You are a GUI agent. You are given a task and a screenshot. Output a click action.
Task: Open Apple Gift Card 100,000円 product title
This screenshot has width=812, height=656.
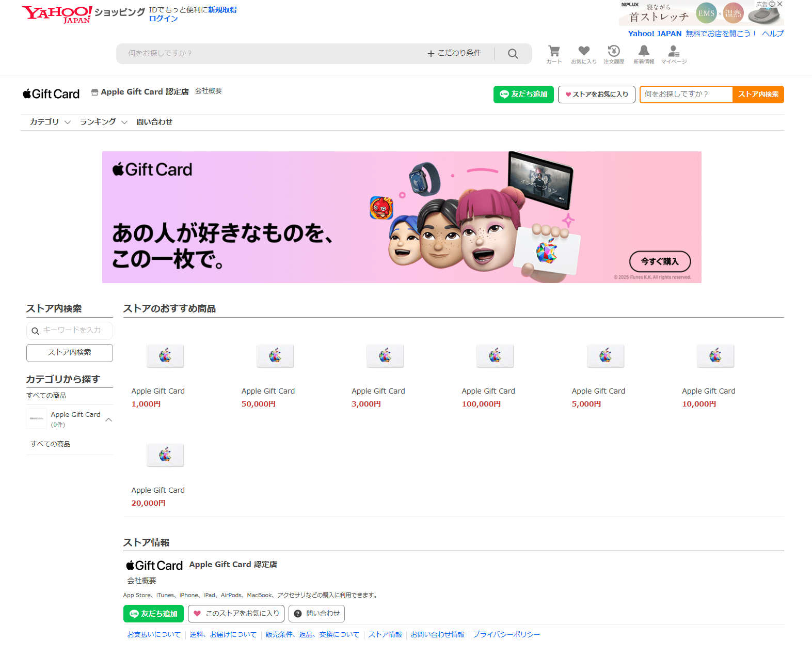pyautogui.click(x=488, y=391)
